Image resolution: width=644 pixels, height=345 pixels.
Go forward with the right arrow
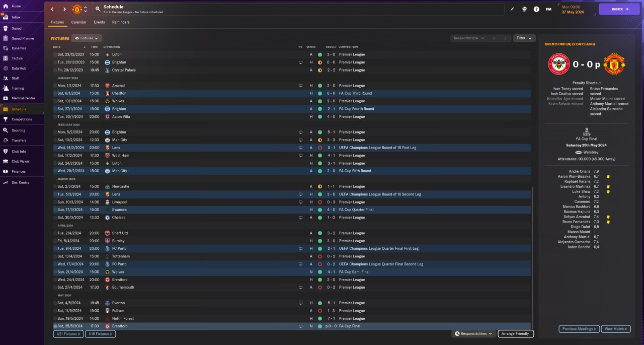point(64,9)
